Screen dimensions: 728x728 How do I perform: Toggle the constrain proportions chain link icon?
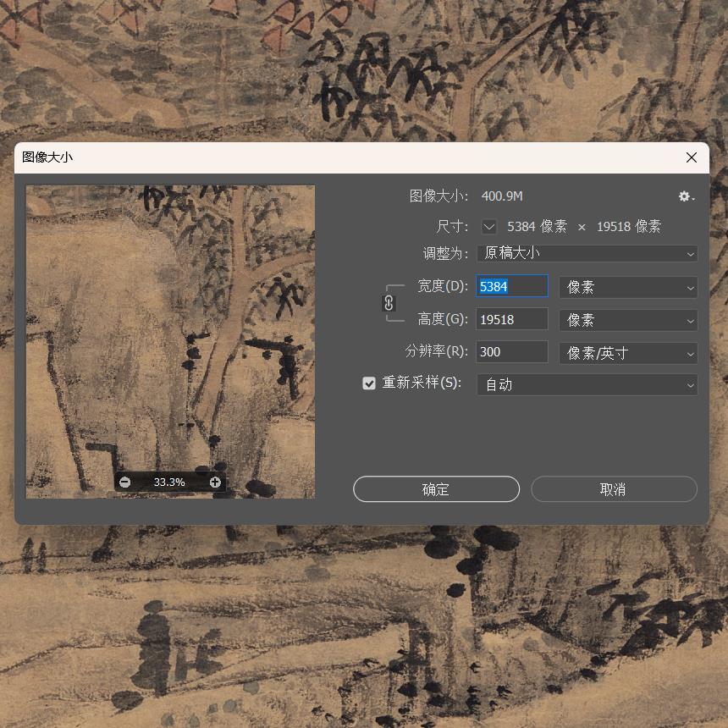389,303
